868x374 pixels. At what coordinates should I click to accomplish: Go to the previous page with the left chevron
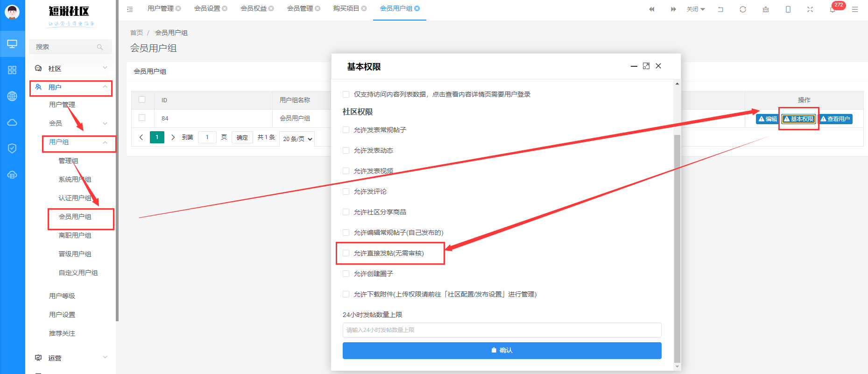(141, 137)
